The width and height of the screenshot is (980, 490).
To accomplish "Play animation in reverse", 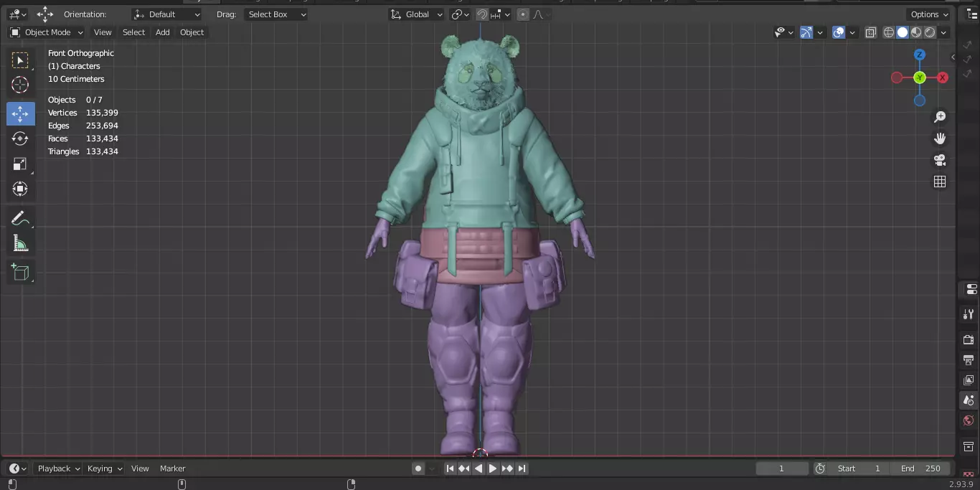I will tap(479, 468).
